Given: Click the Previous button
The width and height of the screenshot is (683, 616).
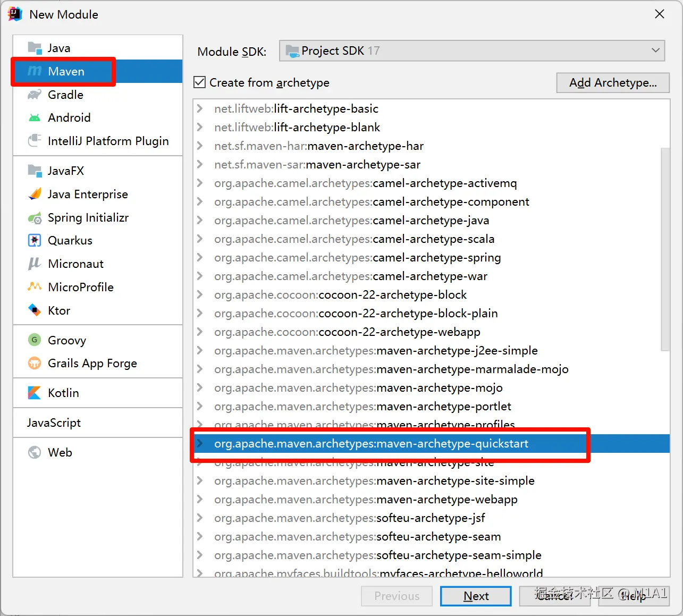Looking at the screenshot, I should pyautogui.click(x=397, y=596).
